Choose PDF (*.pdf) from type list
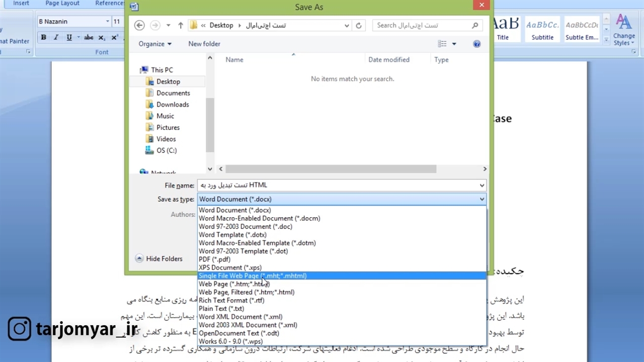Image resolution: width=644 pixels, height=362 pixels. click(x=214, y=259)
